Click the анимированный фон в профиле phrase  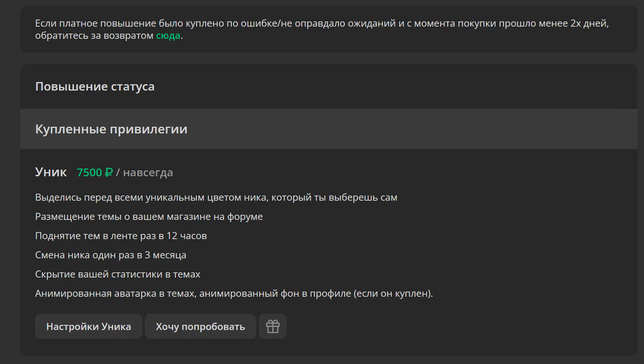275,293
